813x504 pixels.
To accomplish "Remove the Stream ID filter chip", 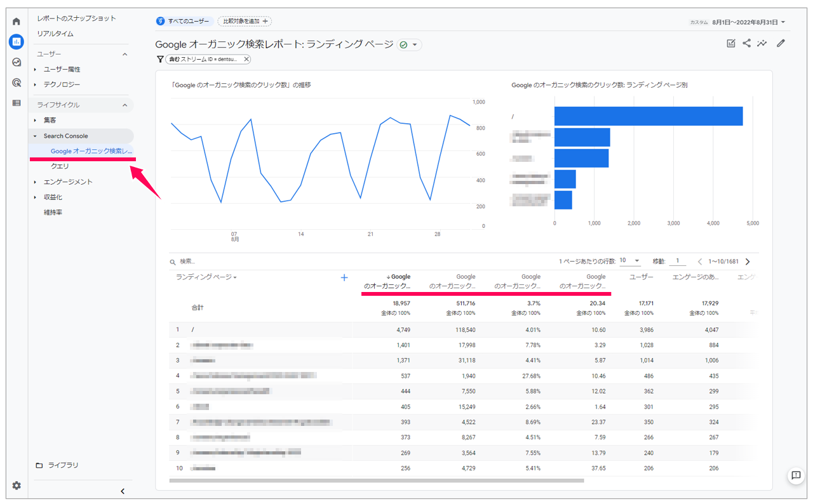I will [246, 59].
